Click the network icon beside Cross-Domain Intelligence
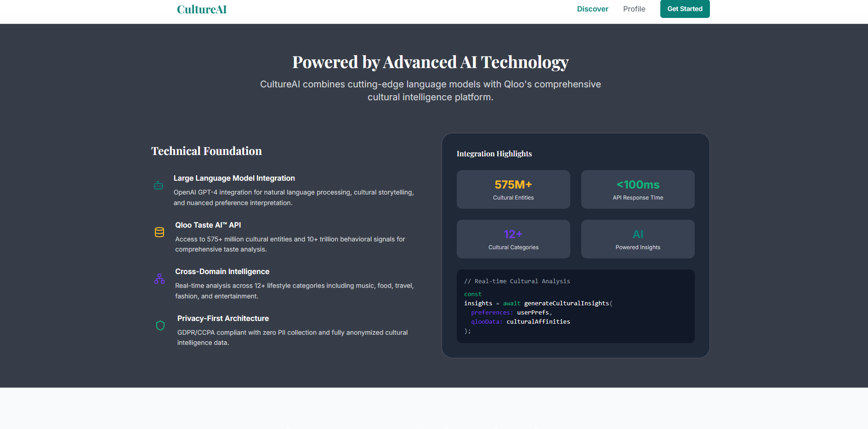This screenshot has width=868, height=429. coord(159,279)
